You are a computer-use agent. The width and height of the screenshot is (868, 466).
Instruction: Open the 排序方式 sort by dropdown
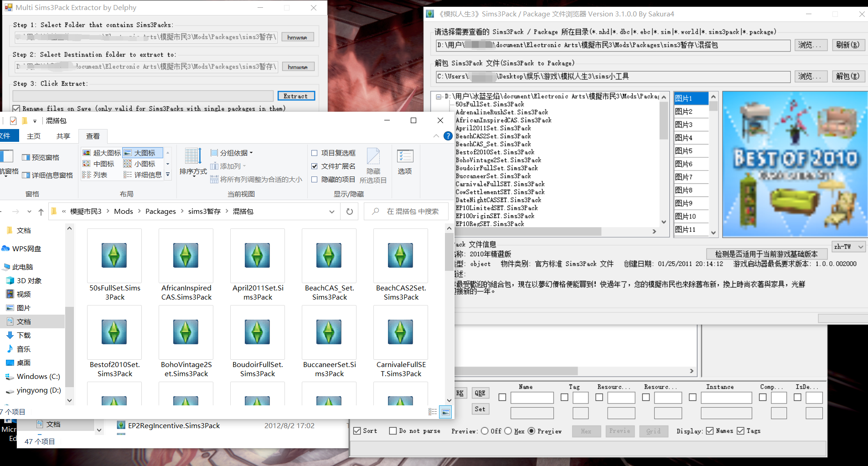click(x=193, y=162)
